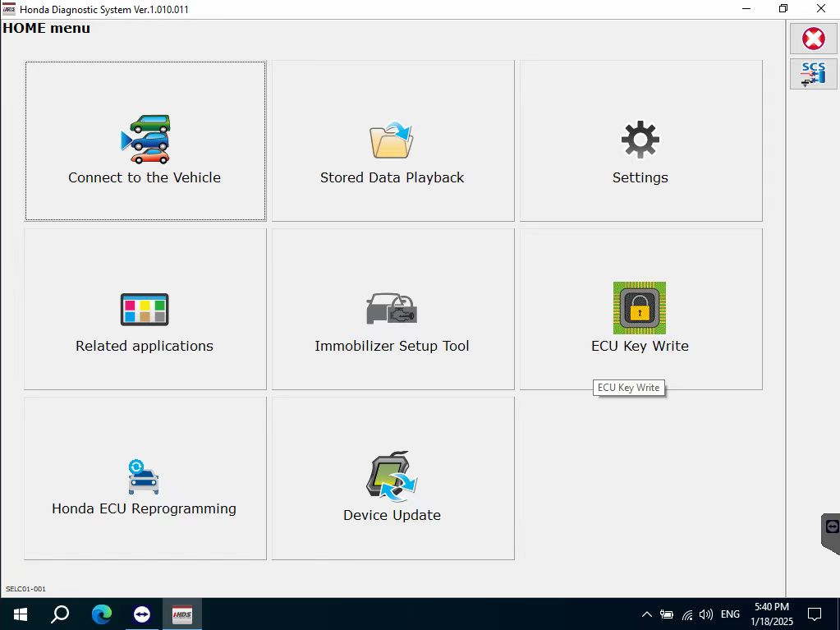Expand the TeamViewer side panel tab
Image resolution: width=840 pixels, height=630 pixels.
831,532
